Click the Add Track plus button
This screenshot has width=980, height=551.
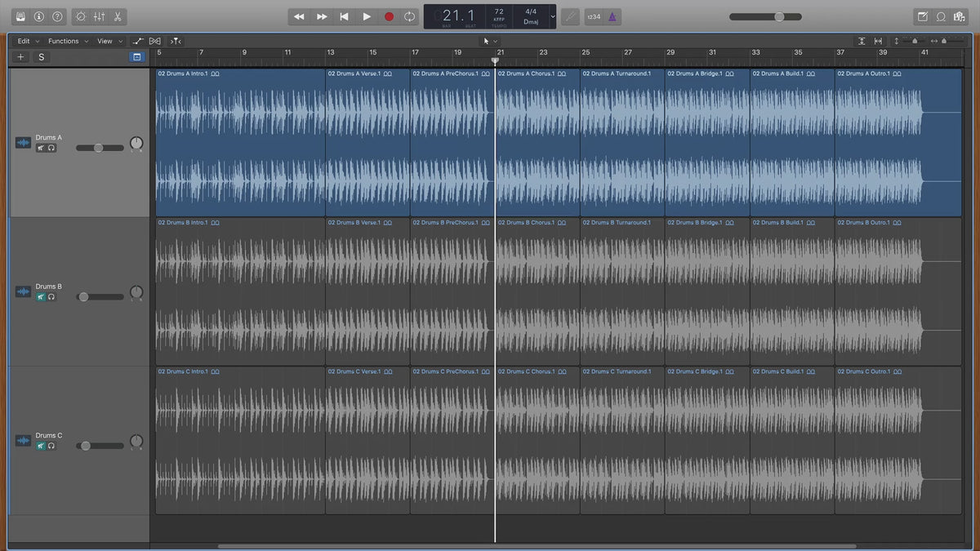point(21,57)
